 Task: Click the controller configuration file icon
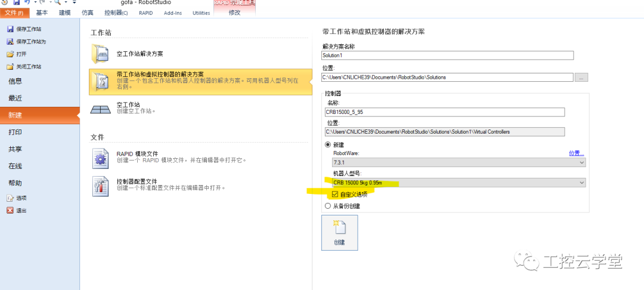[x=101, y=186]
